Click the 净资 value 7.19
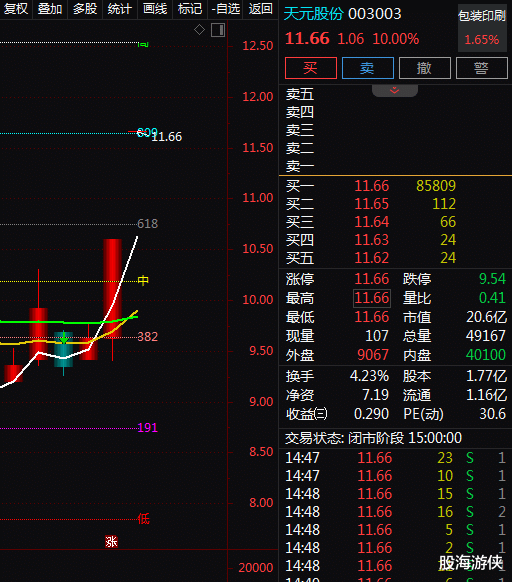 click(375, 395)
